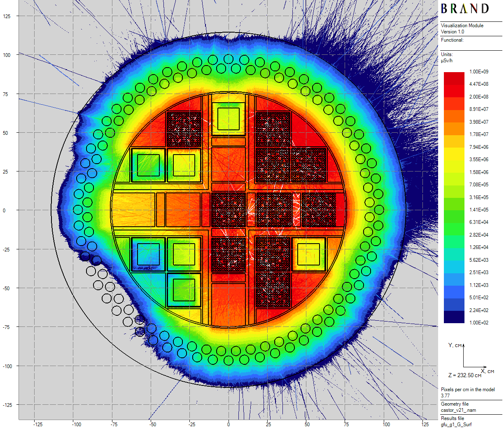Click the -125 tick label on X axis

(x=37, y=425)
